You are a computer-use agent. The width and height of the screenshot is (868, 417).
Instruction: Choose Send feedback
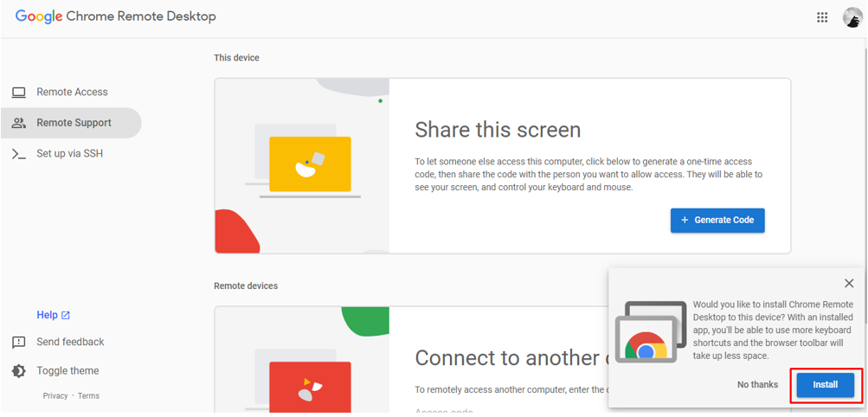point(70,342)
